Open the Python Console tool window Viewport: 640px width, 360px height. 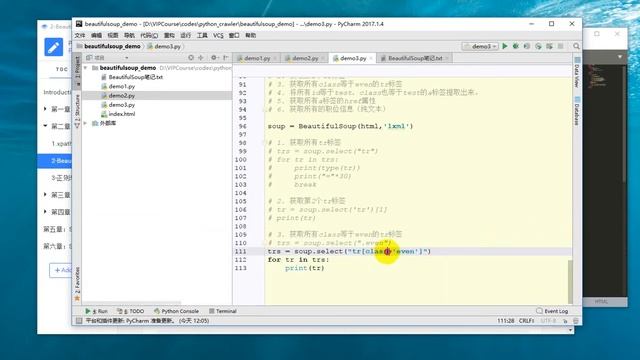pos(176,311)
